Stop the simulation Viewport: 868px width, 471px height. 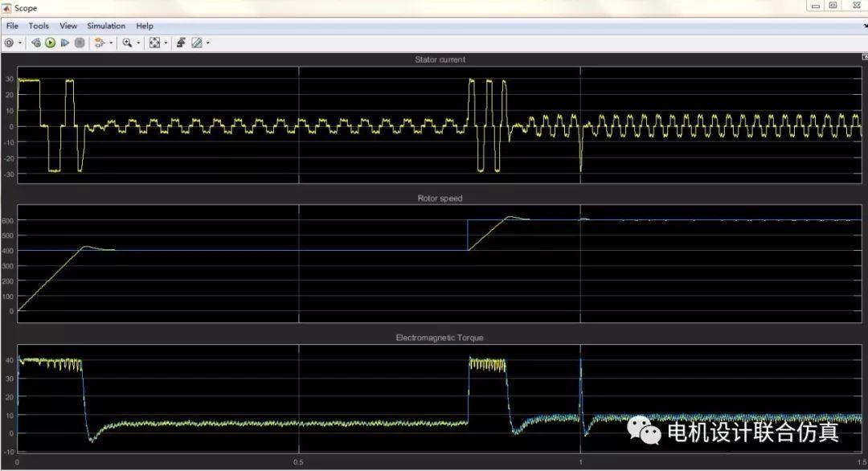(x=77, y=43)
